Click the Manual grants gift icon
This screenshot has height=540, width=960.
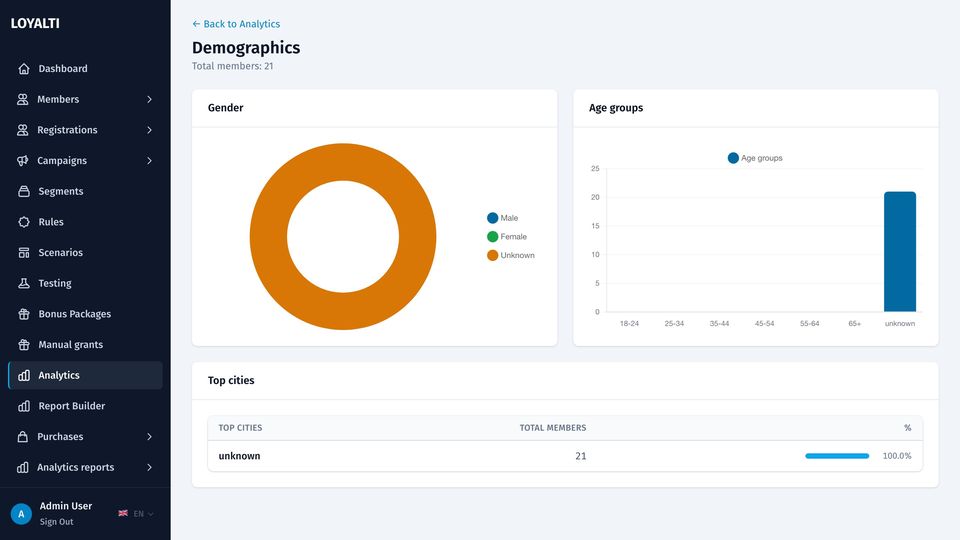[24, 345]
